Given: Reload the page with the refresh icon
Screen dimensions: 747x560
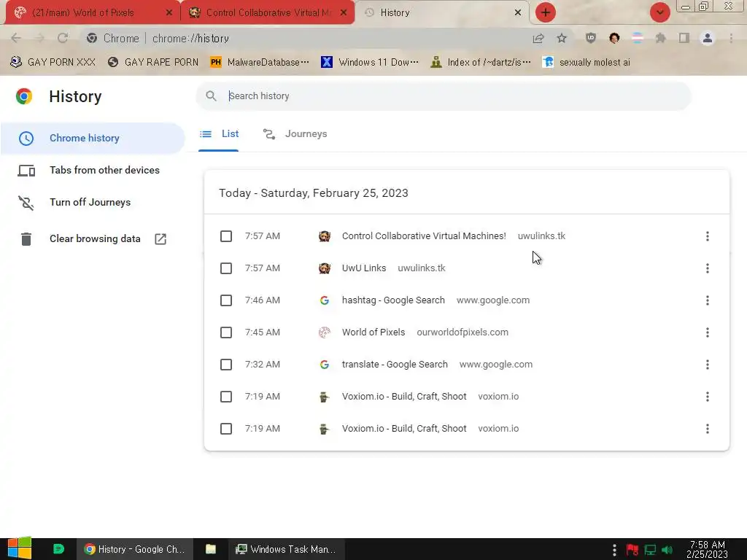Looking at the screenshot, I should pos(63,38).
